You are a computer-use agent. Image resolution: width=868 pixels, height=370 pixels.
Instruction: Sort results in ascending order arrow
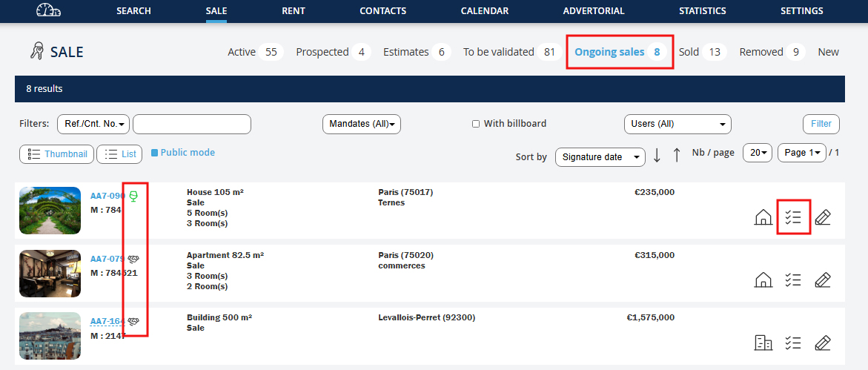pyautogui.click(x=676, y=156)
